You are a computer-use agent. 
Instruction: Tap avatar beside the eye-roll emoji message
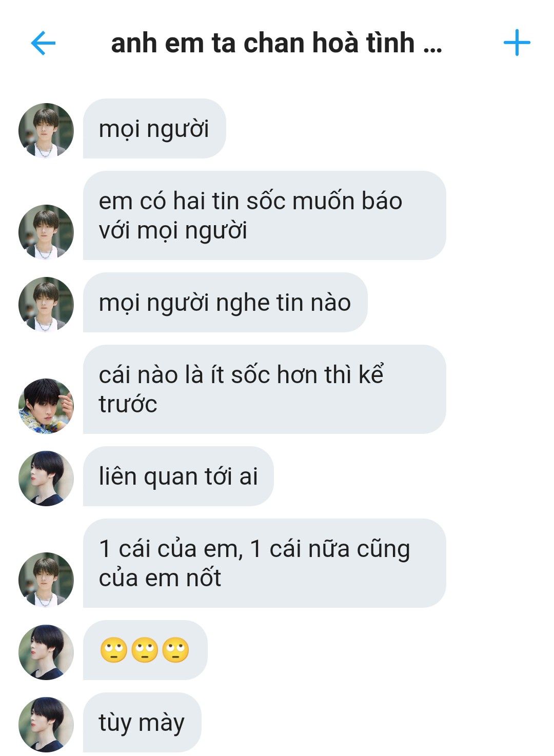(x=46, y=652)
